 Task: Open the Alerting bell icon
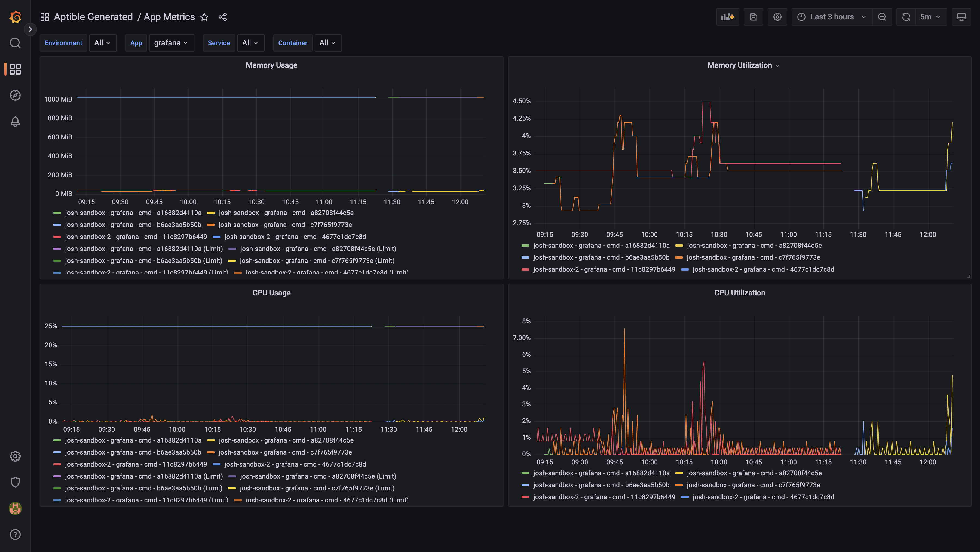pyautogui.click(x=15, y=121)
